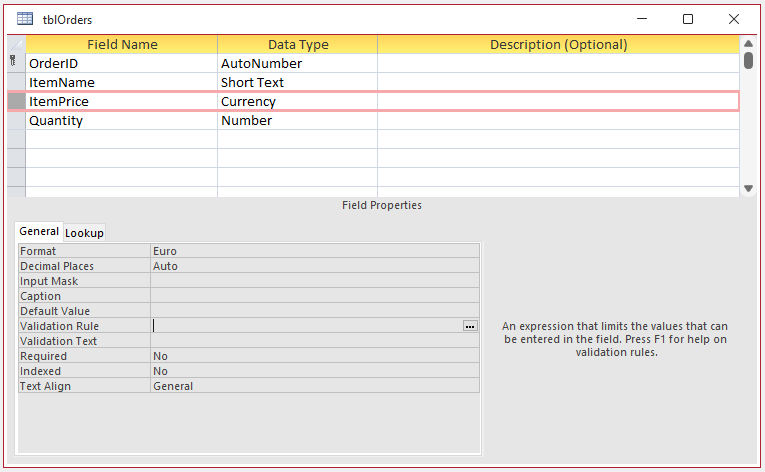This screenshot has width=765, height=472.
Task: Select the row selector for ItemName
Action: (17, 82)
